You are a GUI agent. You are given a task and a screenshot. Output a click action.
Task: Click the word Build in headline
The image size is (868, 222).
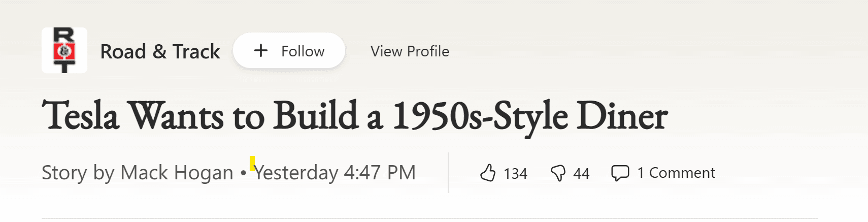click(x=316, y=116)
